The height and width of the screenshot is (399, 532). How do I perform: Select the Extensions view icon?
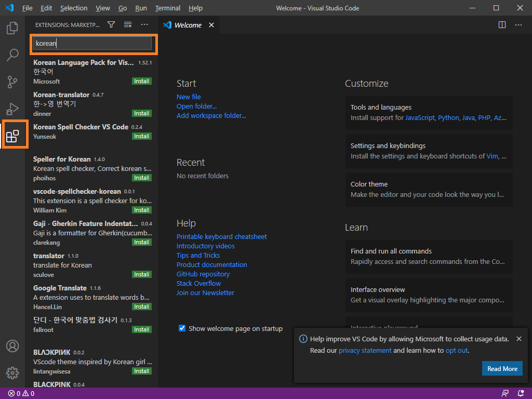pos(12,136)
